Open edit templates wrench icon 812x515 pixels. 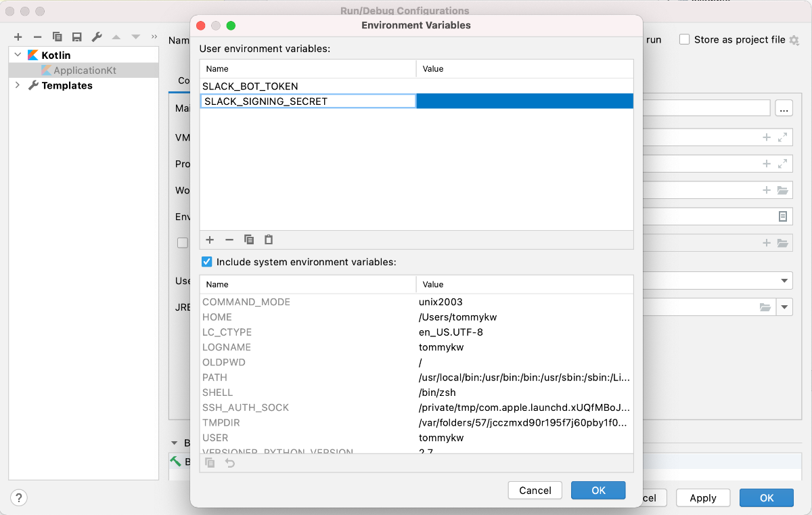[97, 37]
